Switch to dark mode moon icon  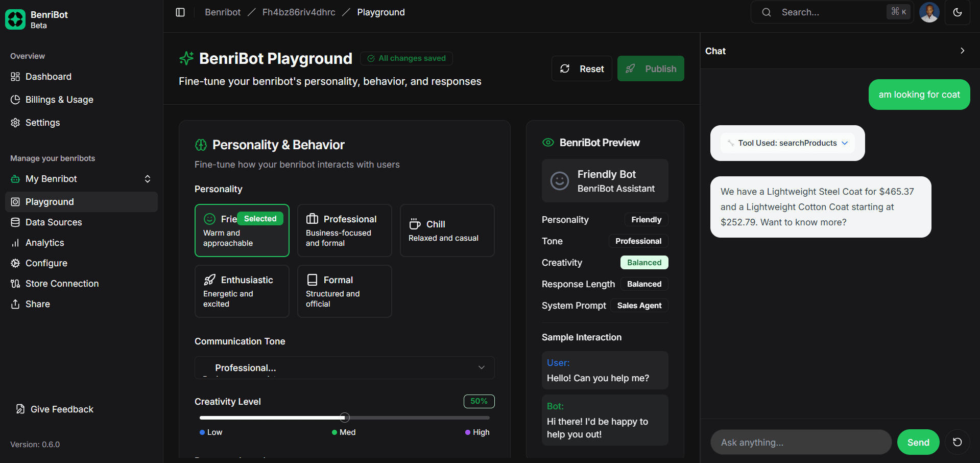click(x=957, y=12)
